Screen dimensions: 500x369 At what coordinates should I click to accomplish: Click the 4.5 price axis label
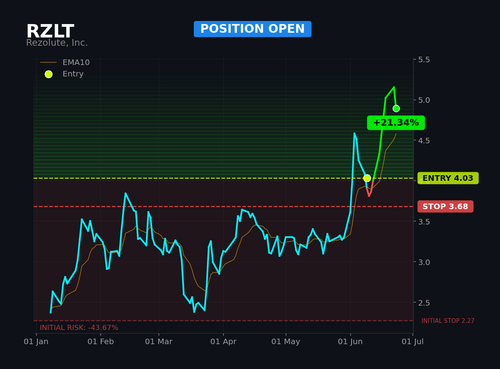coord(424,141)
